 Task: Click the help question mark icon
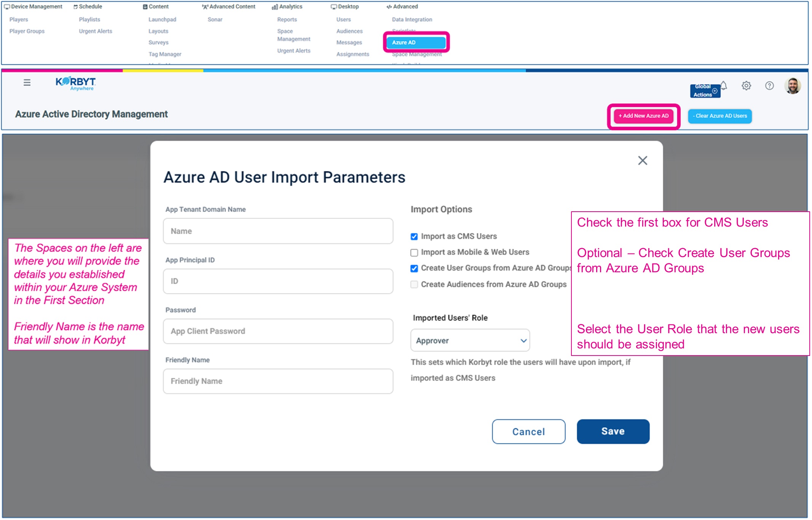(x=769, y=86)
